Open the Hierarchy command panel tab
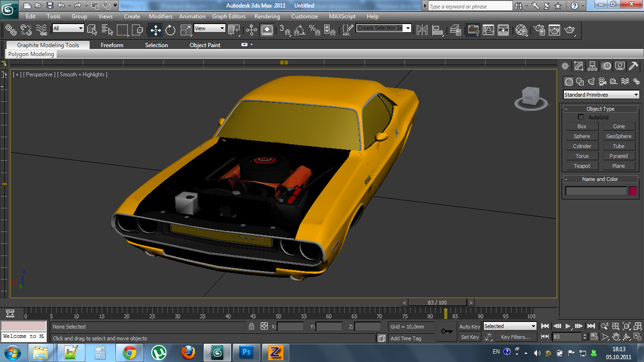 point(592,66)
